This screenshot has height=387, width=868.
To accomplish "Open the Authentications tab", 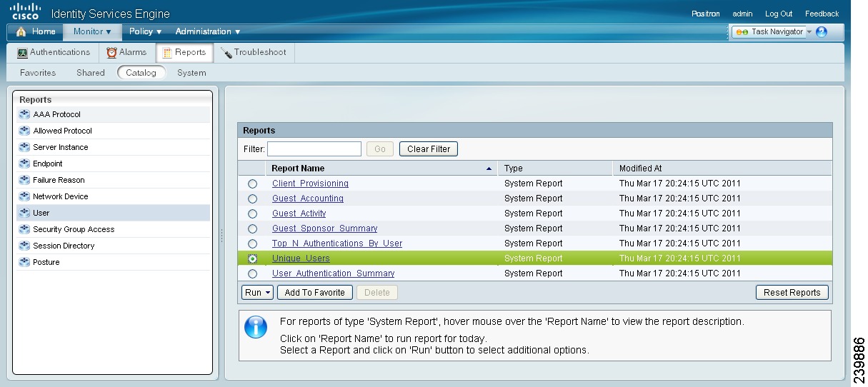I will coord(54,53).
